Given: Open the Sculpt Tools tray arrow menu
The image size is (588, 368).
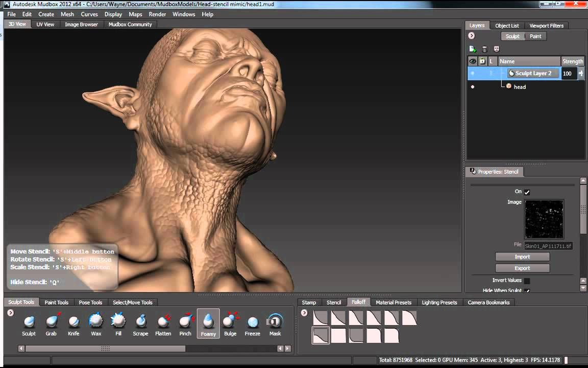Looking at the screenshot, I should pos(11,312).
